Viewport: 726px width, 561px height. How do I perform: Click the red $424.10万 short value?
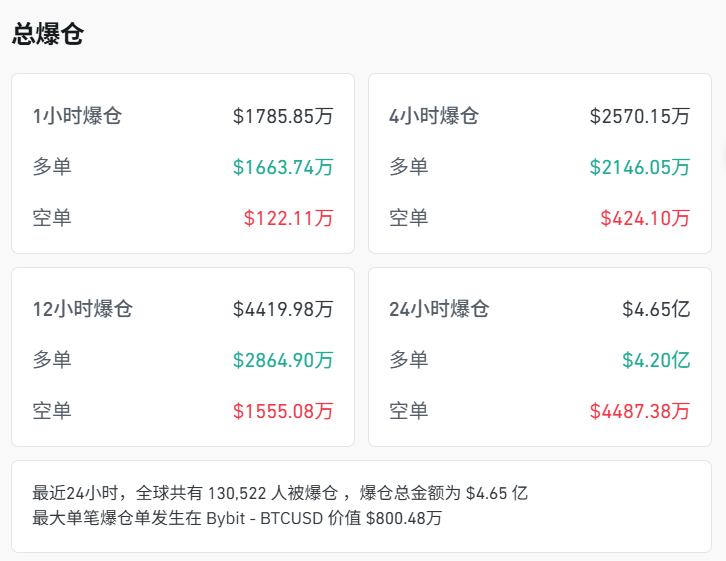tap(645, 217)
